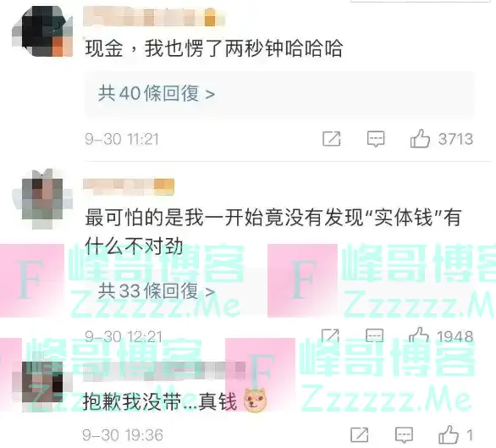Like the comment with 1948 likes

(418, 335)
